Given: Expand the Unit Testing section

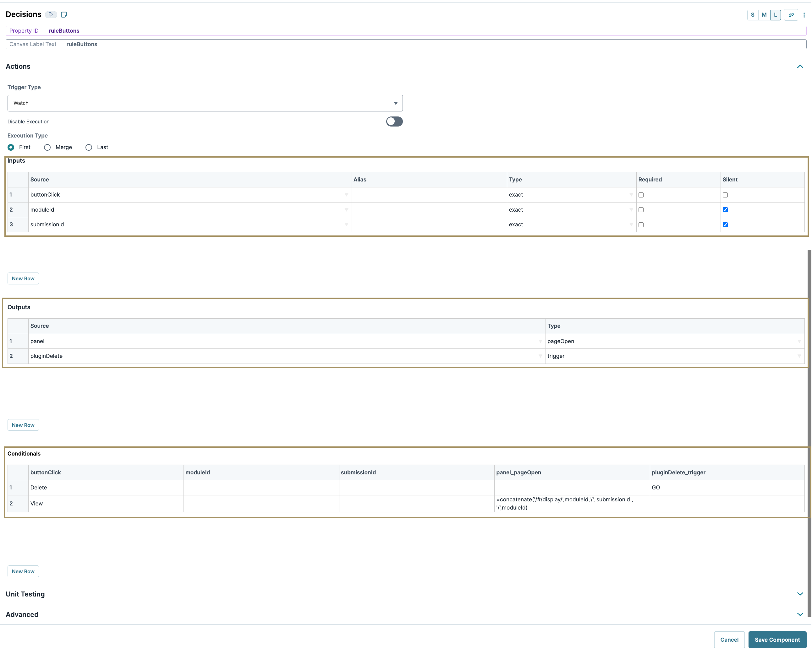Looking at the screenshot, I should [800, 594].
